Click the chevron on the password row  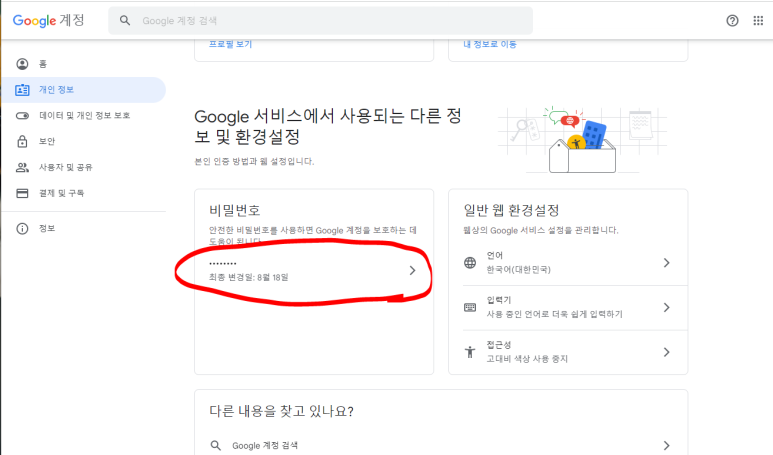[413, 270]
